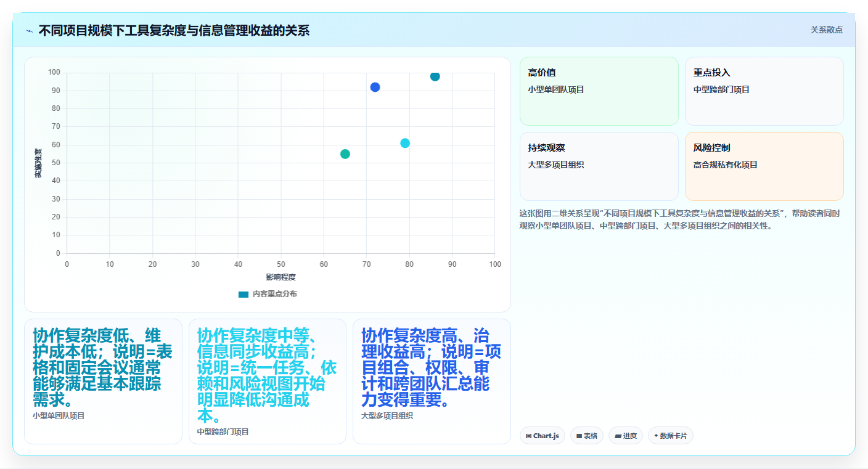Click the 数据卡片 tag pill
The width and height of the screenshot is (868, 469).
coord(671,436)
